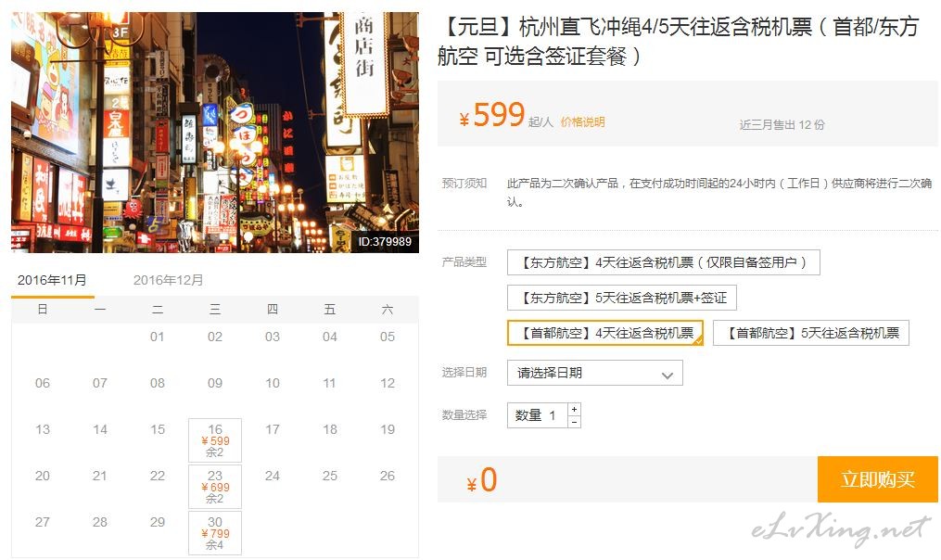Open the 请选择日期 date dropdown

tap(594, 373)
